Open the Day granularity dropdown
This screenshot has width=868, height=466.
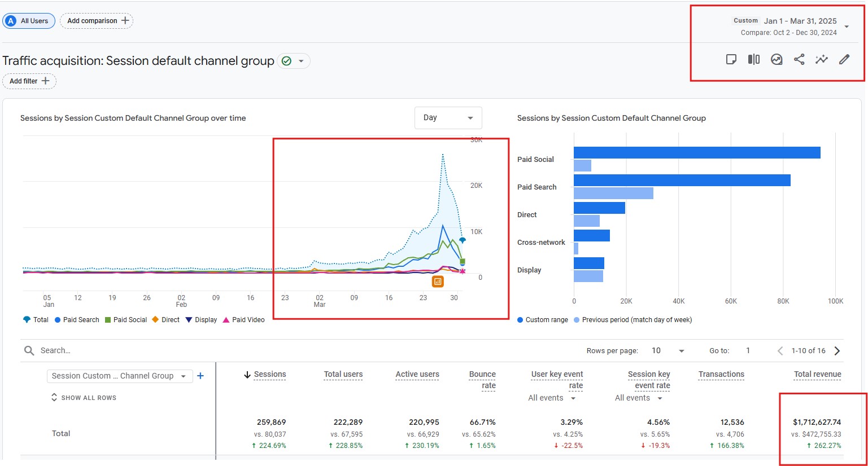click(x=448, y=118)
